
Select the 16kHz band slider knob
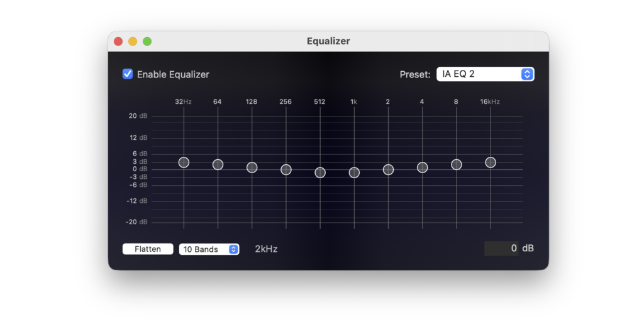click(491, 162)
